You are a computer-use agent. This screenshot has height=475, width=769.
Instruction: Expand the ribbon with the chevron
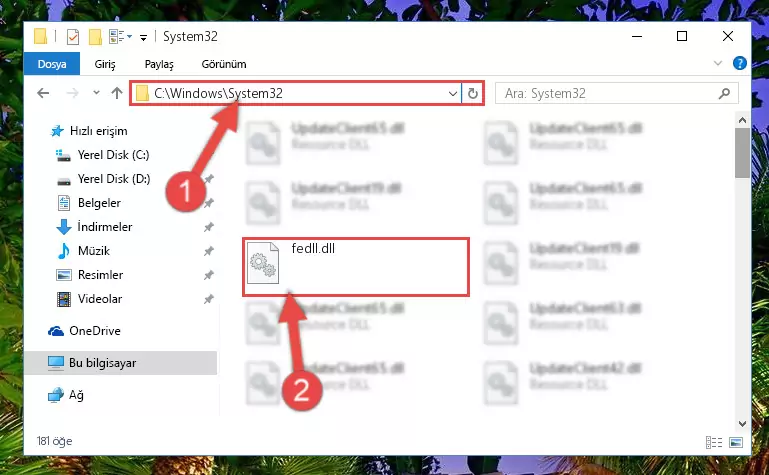(718, 63)
